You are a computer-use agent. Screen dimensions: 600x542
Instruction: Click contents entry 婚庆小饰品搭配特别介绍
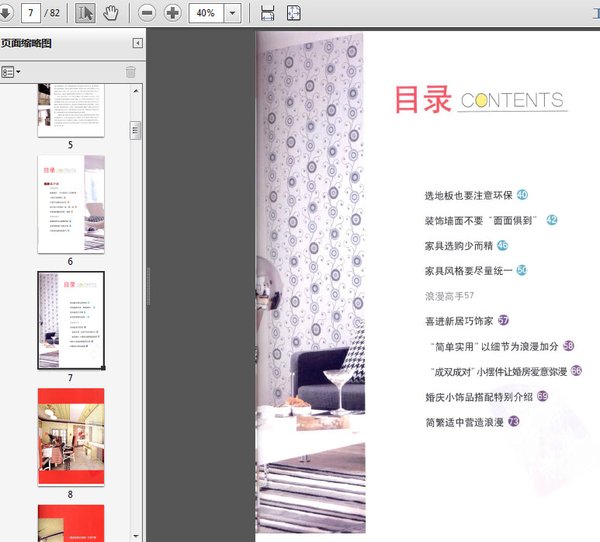479,397
